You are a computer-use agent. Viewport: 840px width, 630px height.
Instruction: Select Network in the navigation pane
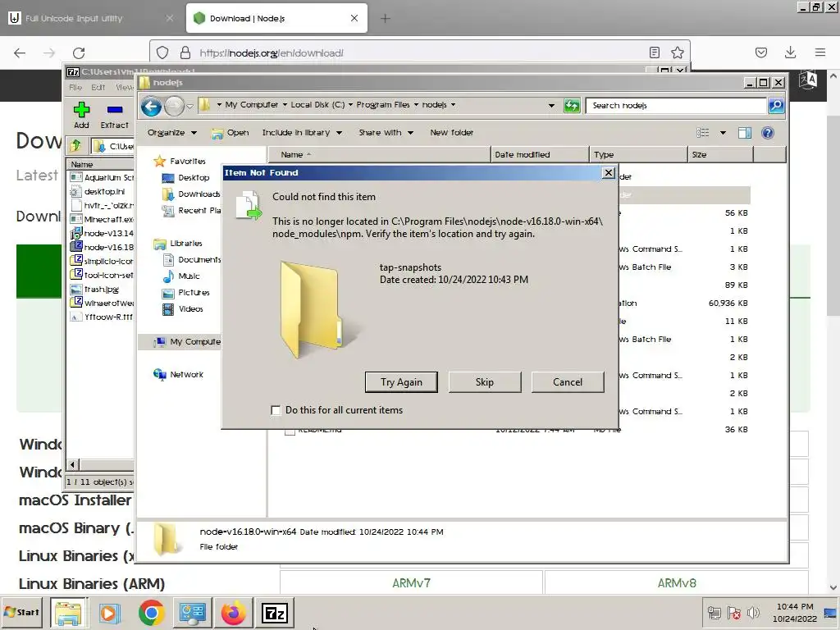pyautogui.click(x=178, y=374)
